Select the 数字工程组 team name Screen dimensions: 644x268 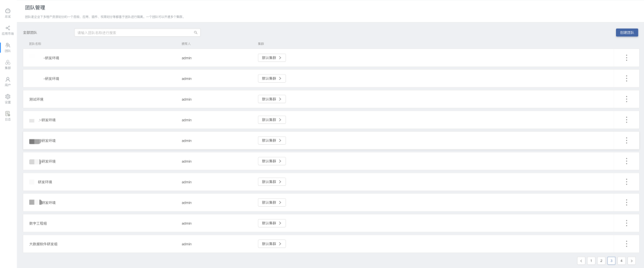point(38,223)
